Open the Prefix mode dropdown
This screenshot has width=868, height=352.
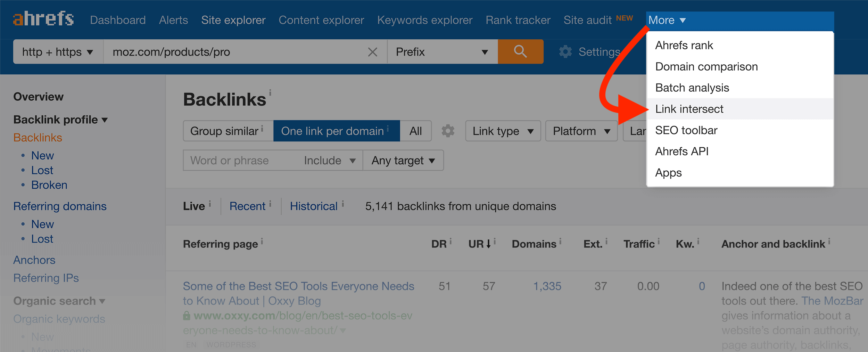coord(442,52)
